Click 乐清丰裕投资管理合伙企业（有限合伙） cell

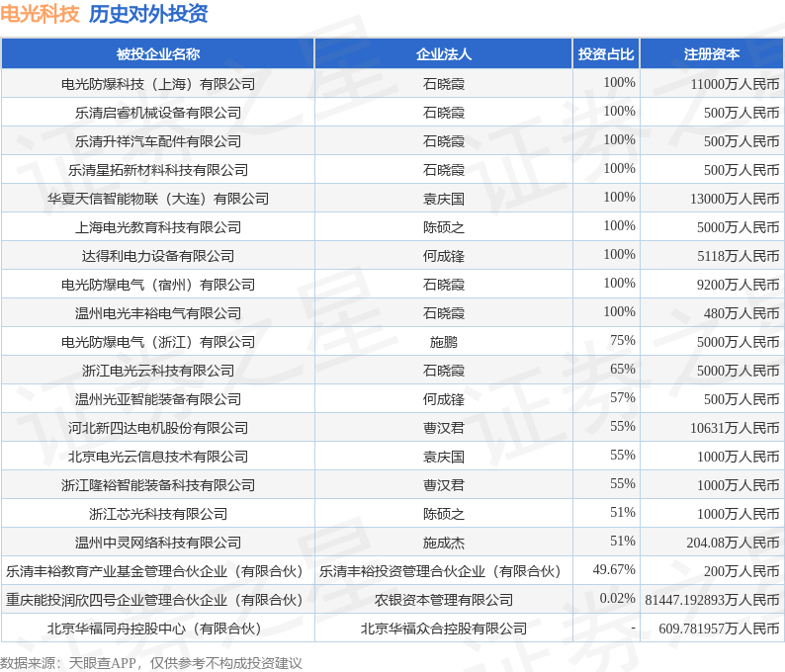pos(444,571)
